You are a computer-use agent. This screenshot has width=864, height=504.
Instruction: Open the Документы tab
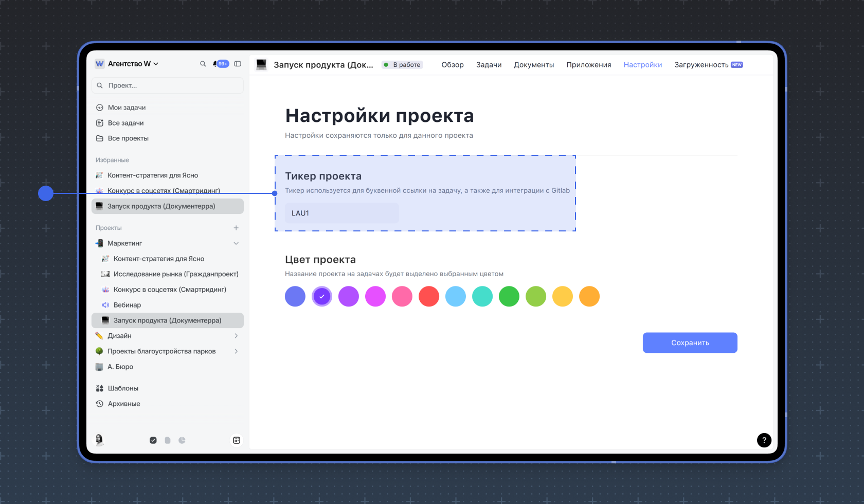534,65
